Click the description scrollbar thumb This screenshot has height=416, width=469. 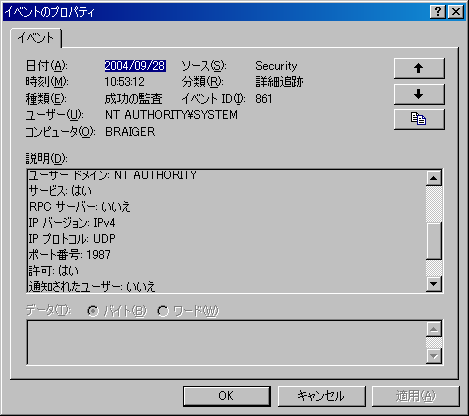(434, 241)
